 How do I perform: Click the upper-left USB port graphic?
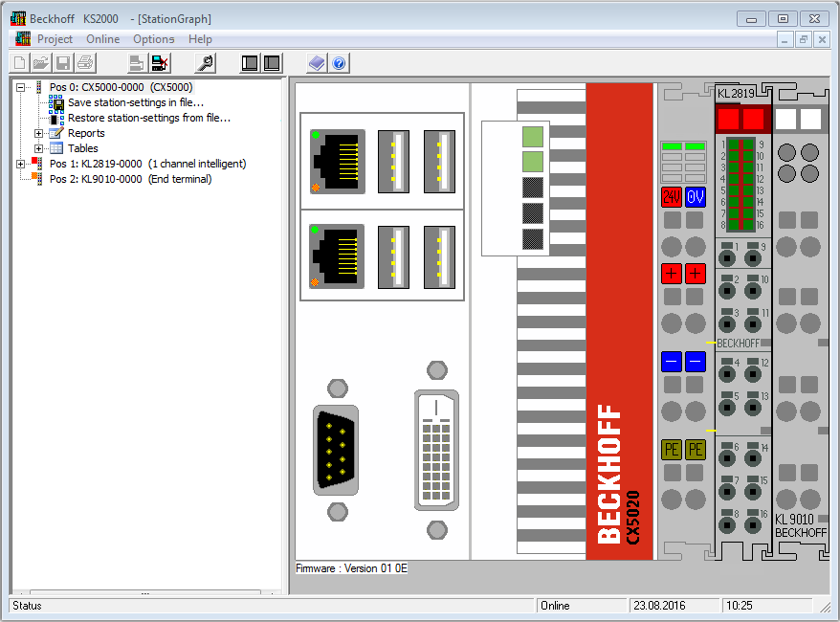pyautogui.click(x=394, y=162)
